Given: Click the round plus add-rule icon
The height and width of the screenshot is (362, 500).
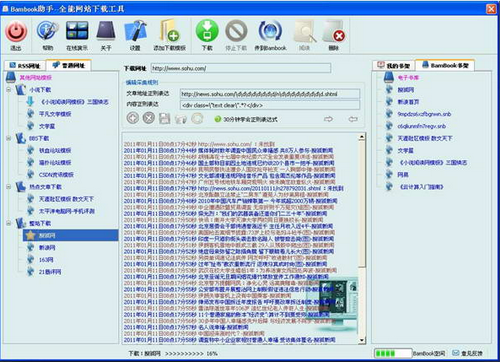Looking at the screenshot, I should click(133, 118).
